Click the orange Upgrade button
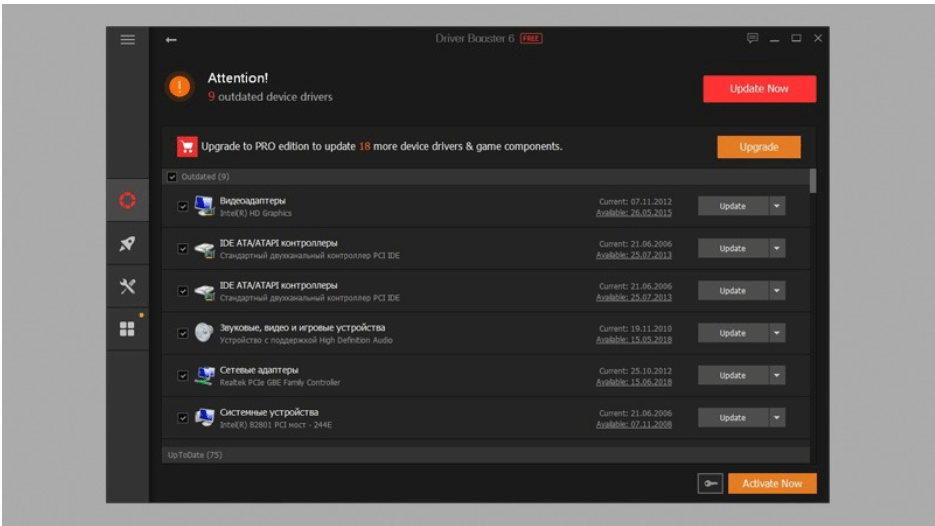 758,147
